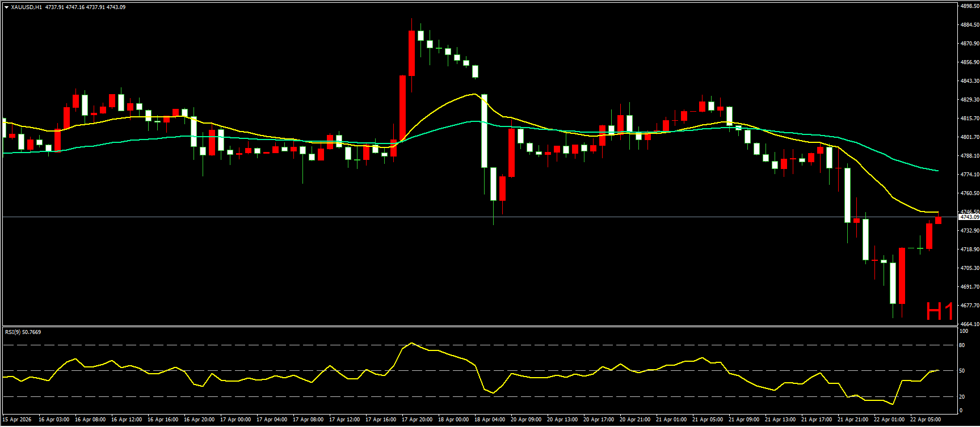Open the chart dropdown arrow beside XAUUSD,H1

click(6, 7)
